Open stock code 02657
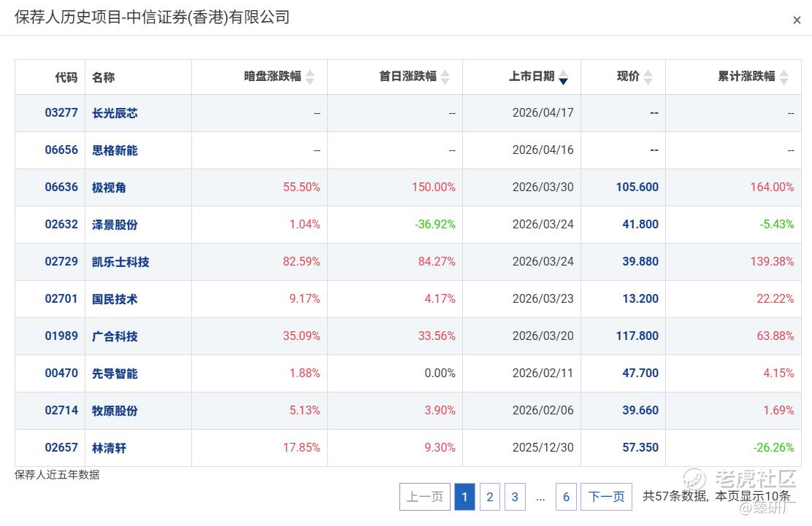This screenshot has height=526, width=812. coord(61,448)
